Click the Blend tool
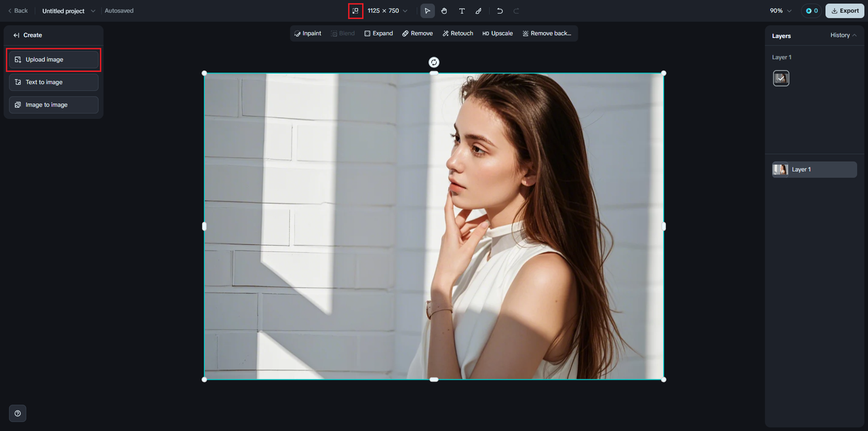 click(342, 33)
